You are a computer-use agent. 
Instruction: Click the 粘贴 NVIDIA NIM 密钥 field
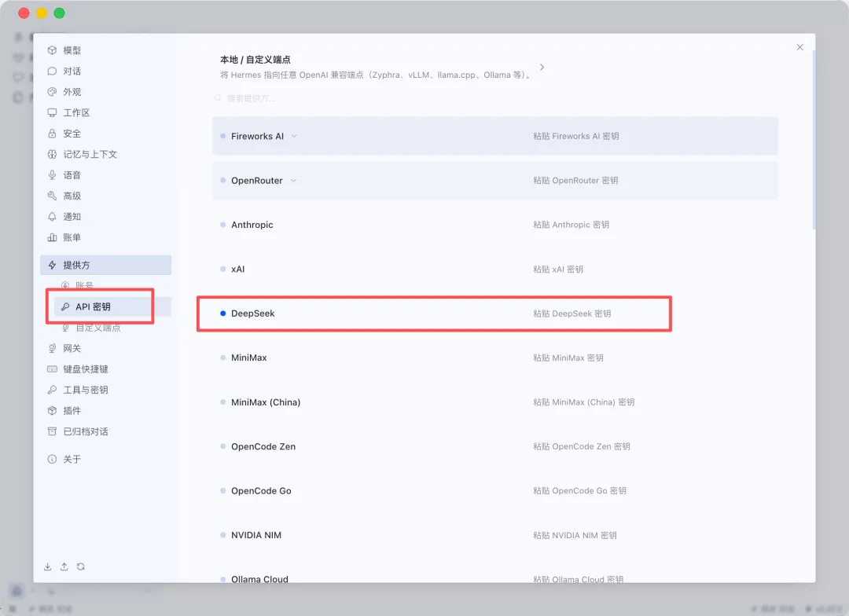pos(575,535)
